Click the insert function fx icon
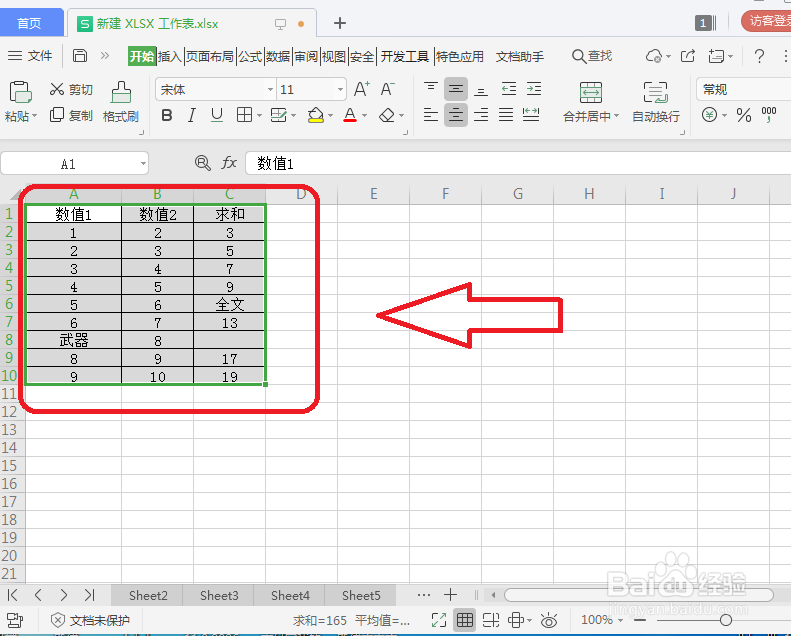 point(229,163)
